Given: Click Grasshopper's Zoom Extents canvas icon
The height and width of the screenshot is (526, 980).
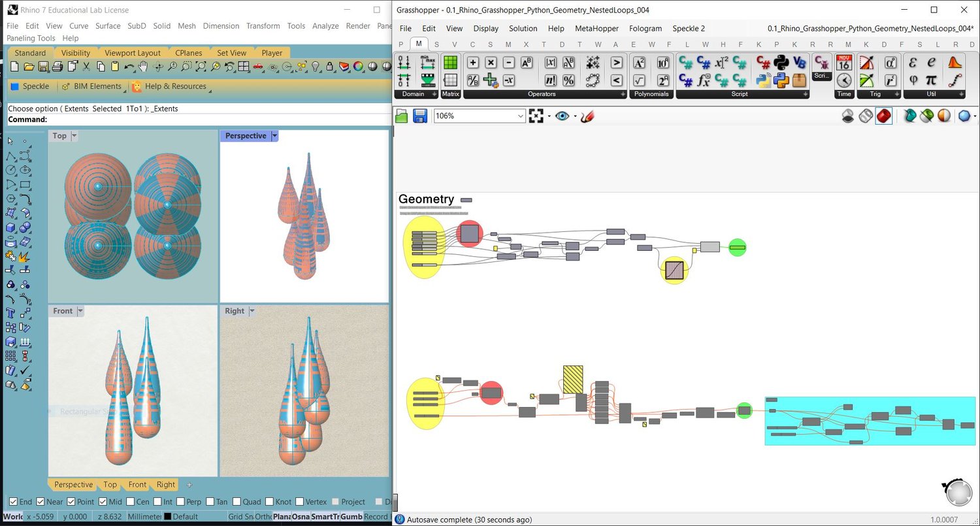Looking at the screenshot, I should (x=536, y=116).
